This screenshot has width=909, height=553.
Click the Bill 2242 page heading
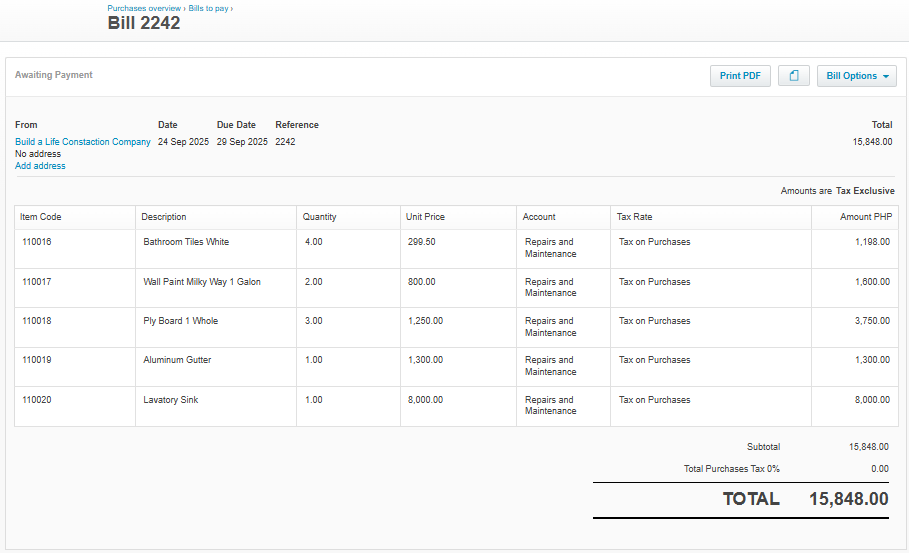[144, 23]
